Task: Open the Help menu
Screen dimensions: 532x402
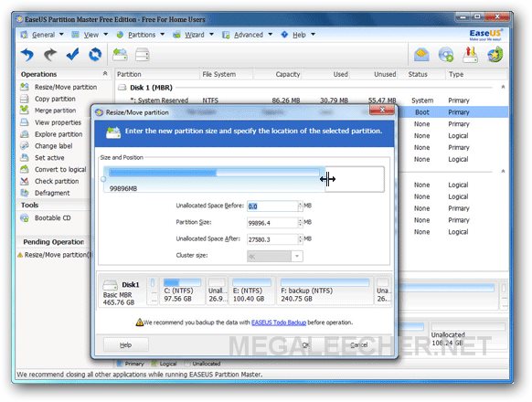Action: (x=299, y=35)
